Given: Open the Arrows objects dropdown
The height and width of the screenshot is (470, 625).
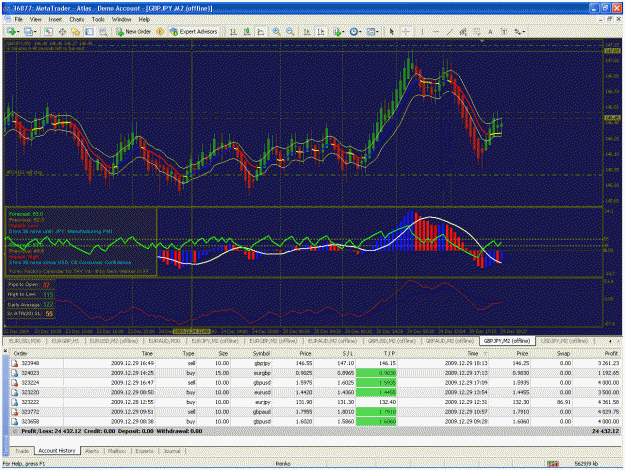Looking at the screenshot, I should [x=519, y=31].
